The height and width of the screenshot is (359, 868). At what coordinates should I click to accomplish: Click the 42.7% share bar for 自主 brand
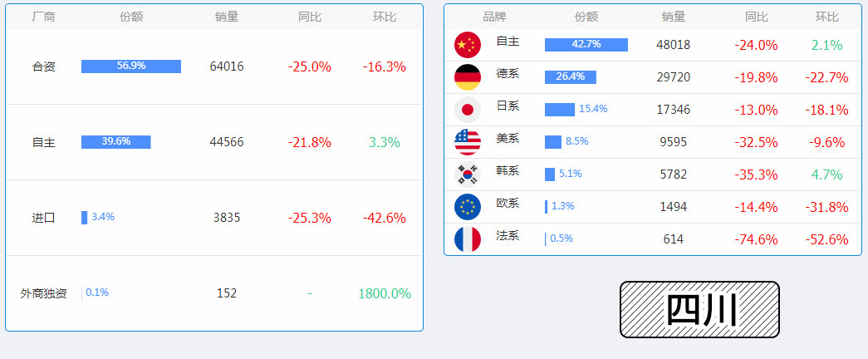tap(586, 45)
